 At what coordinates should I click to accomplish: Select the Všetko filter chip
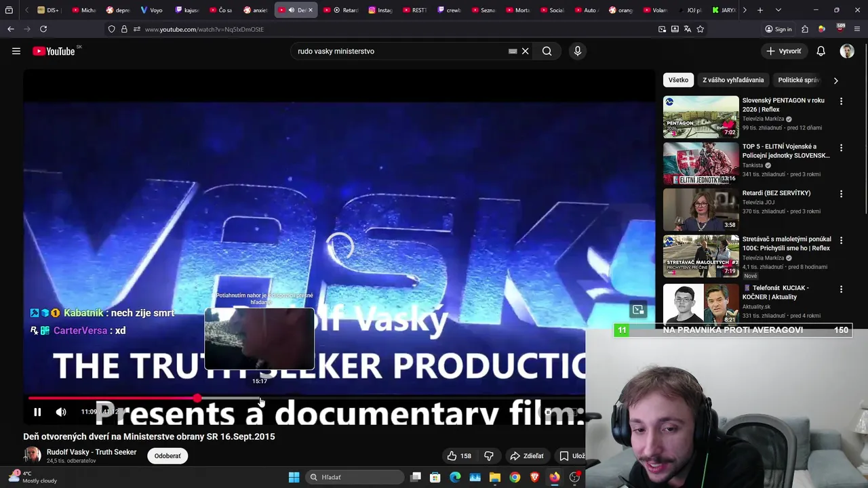click(678, 80)
